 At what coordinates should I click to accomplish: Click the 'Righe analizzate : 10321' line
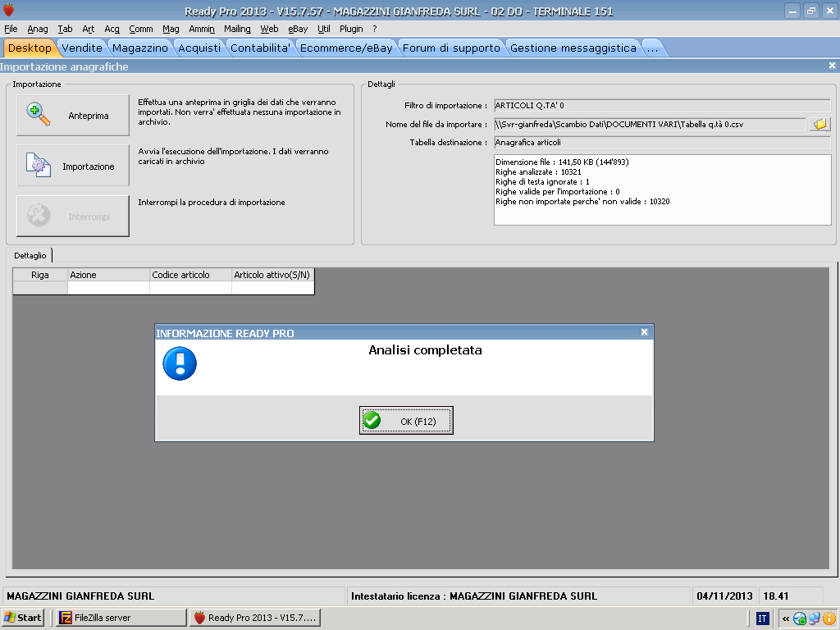click(x=538, y=172)
